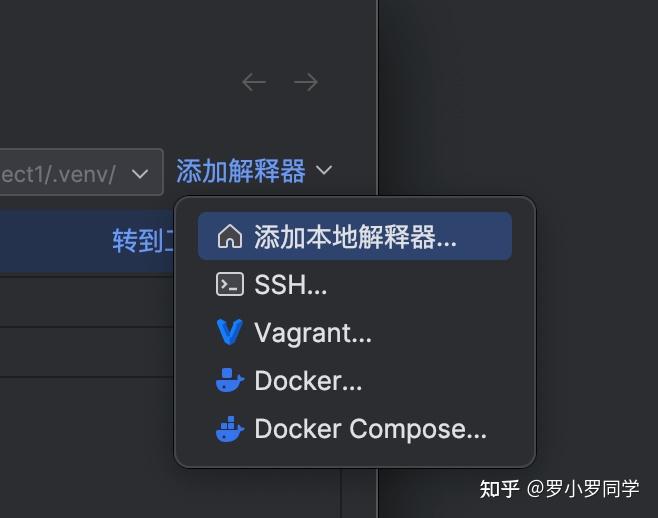Pick the Vagrant... option
Image resolution: width=658 pixels, height=518 pixels.
(355, 332)
